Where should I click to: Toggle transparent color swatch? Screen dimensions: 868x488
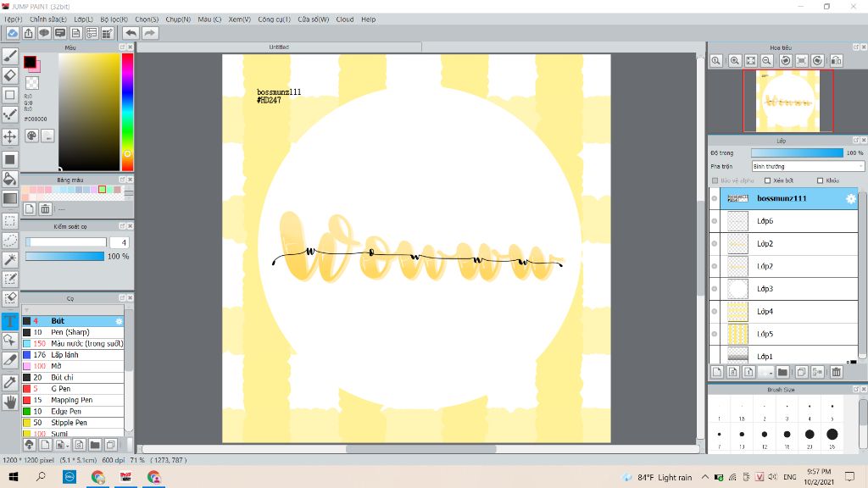32,83
